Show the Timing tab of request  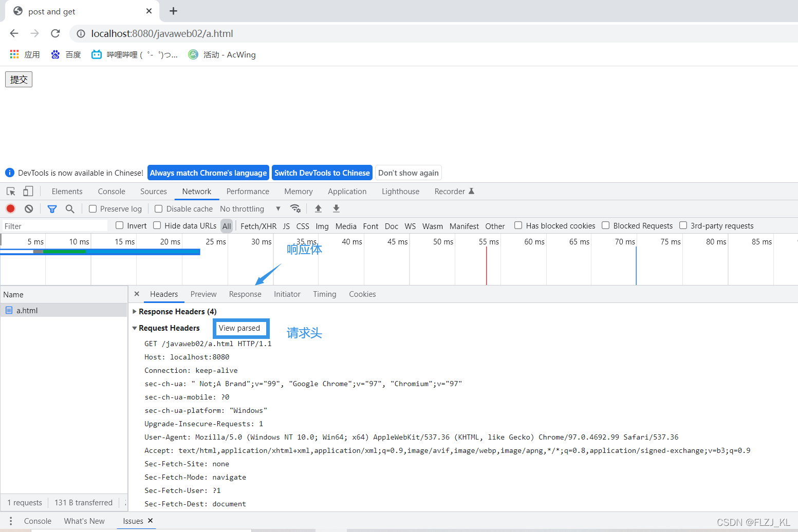coord(325,294)
